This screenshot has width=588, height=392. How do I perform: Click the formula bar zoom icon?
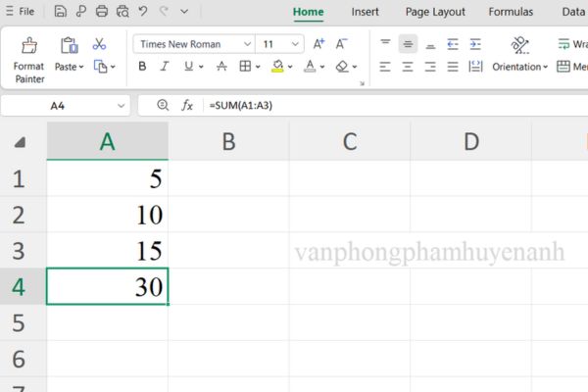(163, 105)
